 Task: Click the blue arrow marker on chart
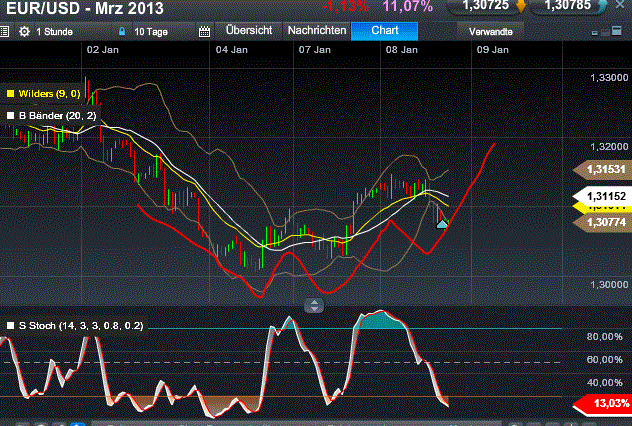442,224
